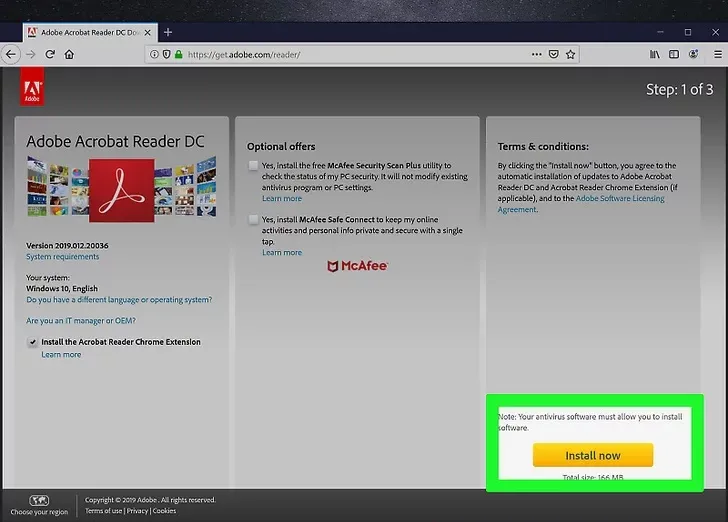The width and height of the screenshot is (728, 522).
Task: Toggle the sidebar view icon
Action: tap(674, 54)
